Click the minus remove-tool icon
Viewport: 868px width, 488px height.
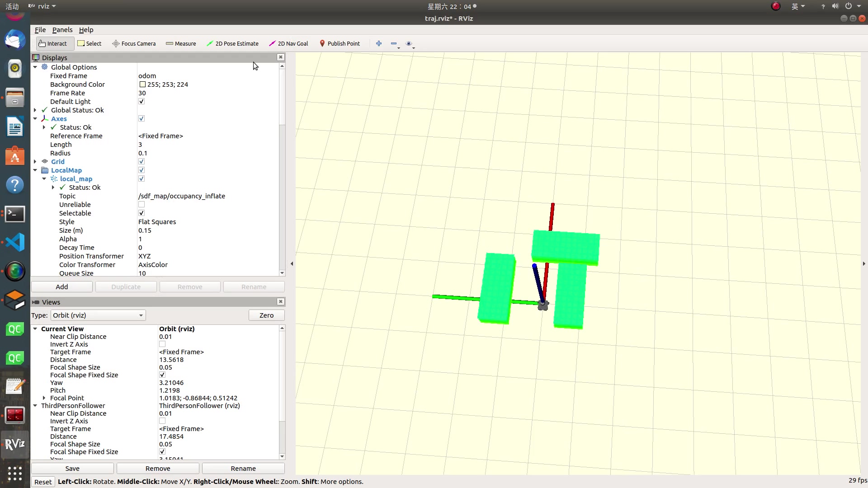[x=394, y=44]
